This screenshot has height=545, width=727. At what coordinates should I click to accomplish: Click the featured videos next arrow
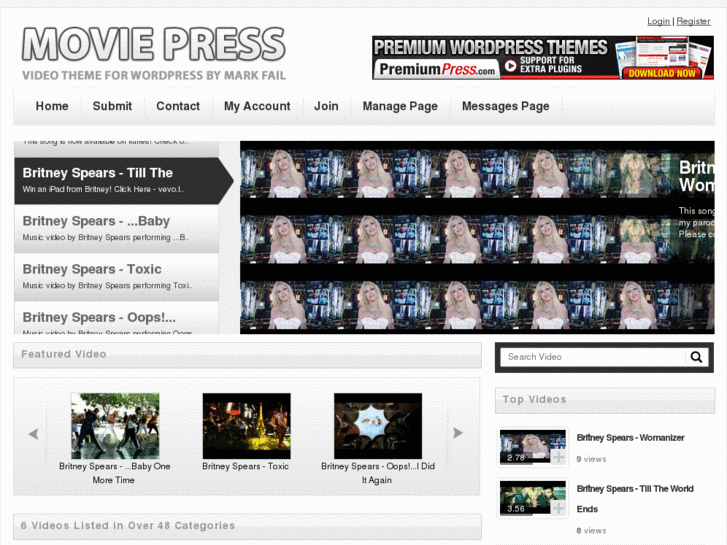[x=458, y=433]
